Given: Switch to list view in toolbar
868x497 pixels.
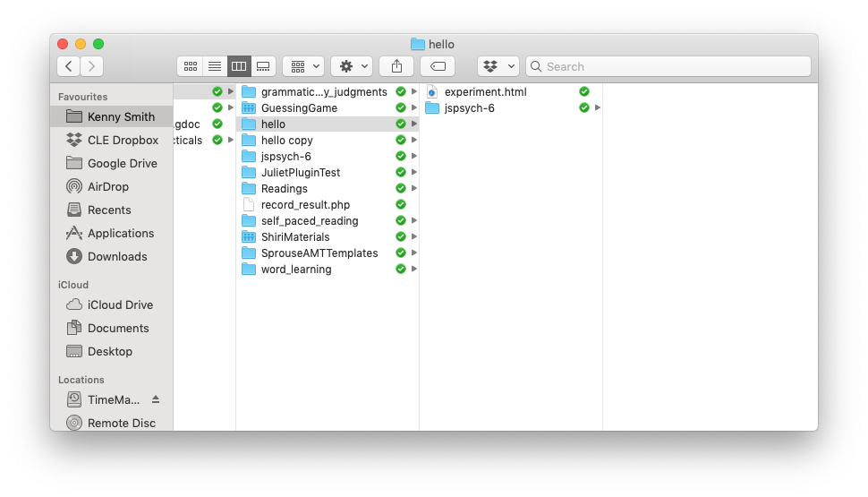Looking at the screenshot, I should [214, 66].
